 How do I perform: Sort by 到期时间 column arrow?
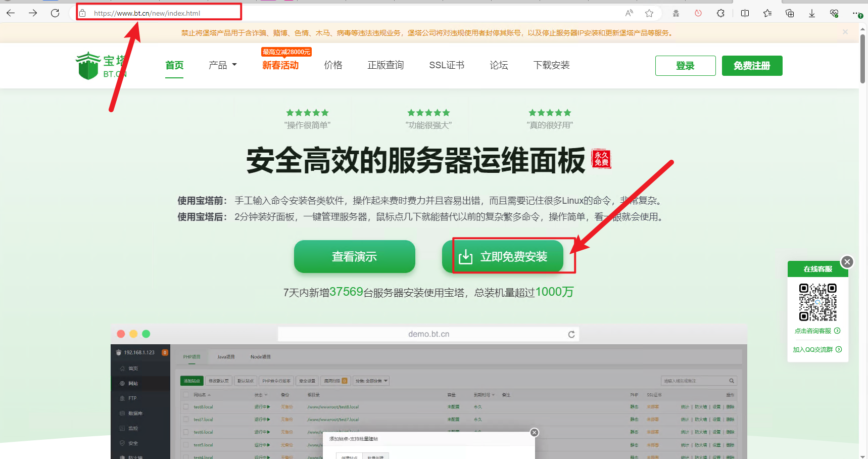[493, 395]
